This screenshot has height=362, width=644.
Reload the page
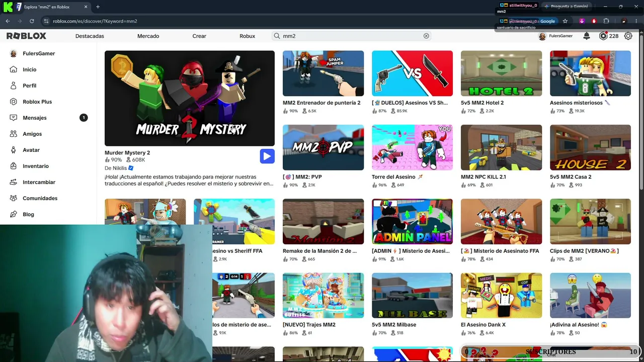[32, 21]
